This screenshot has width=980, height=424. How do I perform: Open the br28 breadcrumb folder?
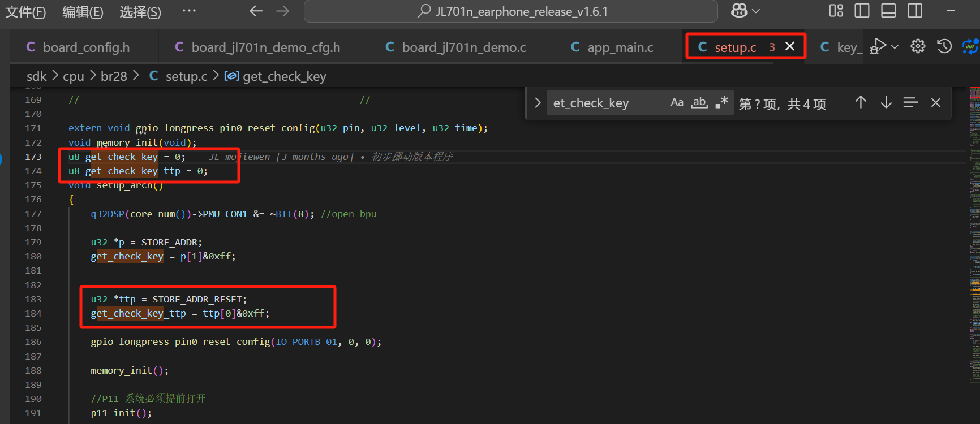pyautogui.click(x=114, y=76)
